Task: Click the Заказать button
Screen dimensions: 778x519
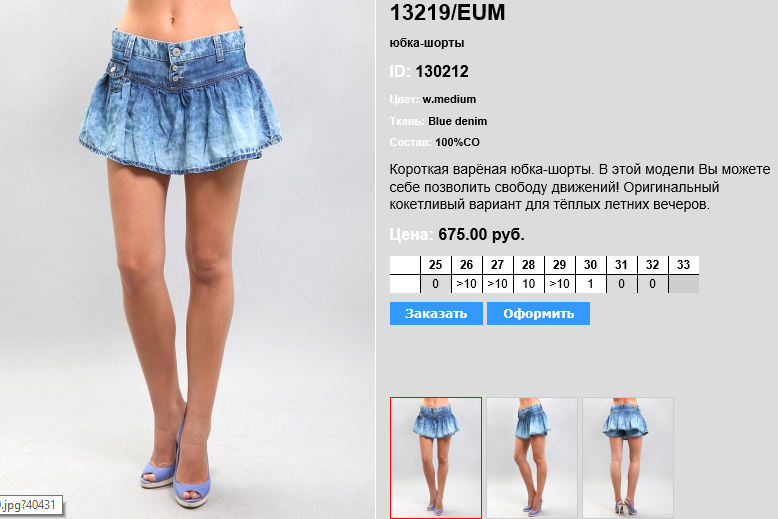Action: (x=436, y=314)
